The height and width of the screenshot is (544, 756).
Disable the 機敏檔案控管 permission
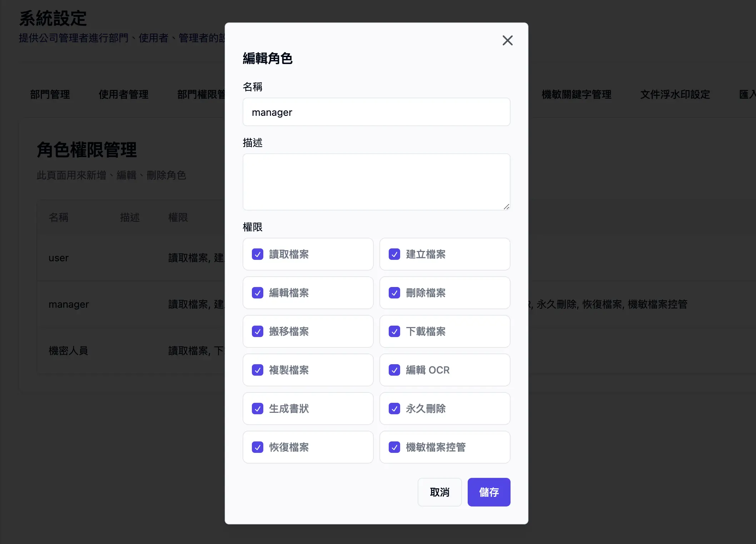click(394, 447)
